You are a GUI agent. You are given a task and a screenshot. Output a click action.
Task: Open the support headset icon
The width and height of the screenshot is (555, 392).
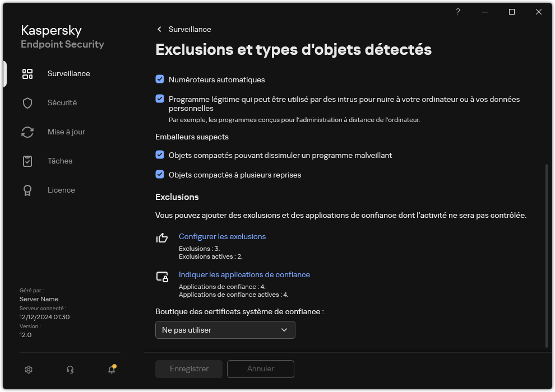click(70, 370)
